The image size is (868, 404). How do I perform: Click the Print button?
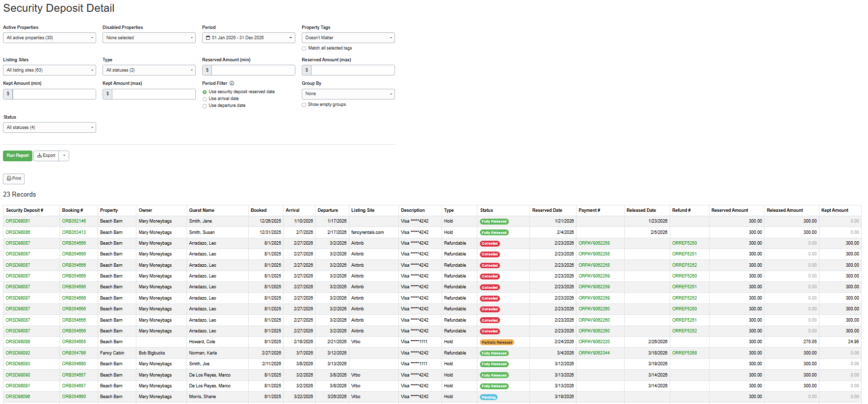(14, 178)
